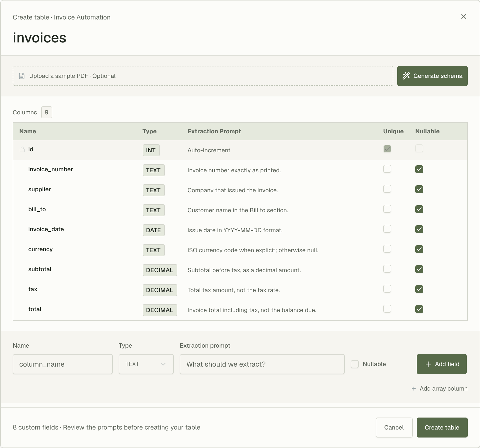Check the Nullable box for new field
480x448 pixels.
(355, 364)
